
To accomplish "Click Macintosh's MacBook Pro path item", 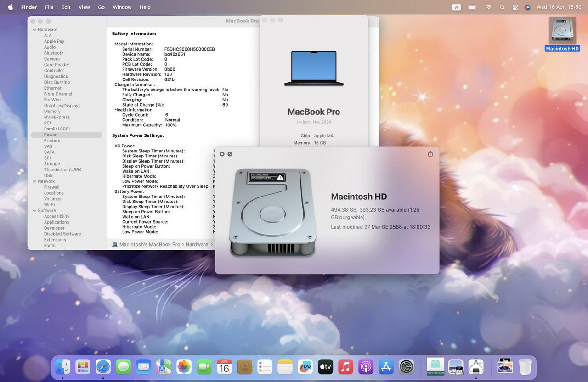I will (x=146, y=245).
